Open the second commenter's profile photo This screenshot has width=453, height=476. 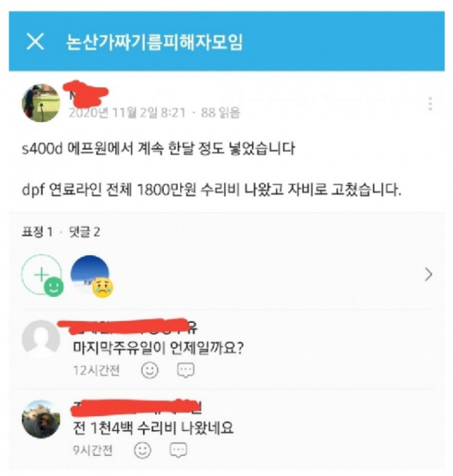click(41, 419)
